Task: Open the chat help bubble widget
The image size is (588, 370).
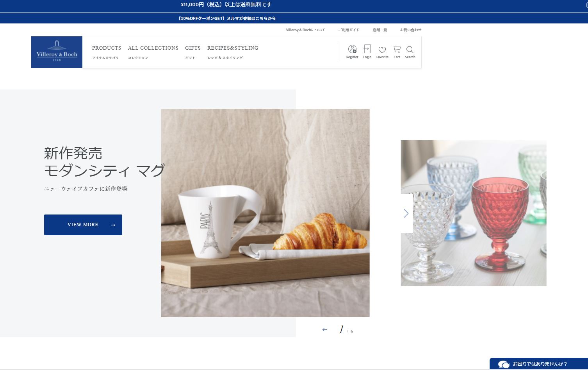Action: [x=538, y=364]
